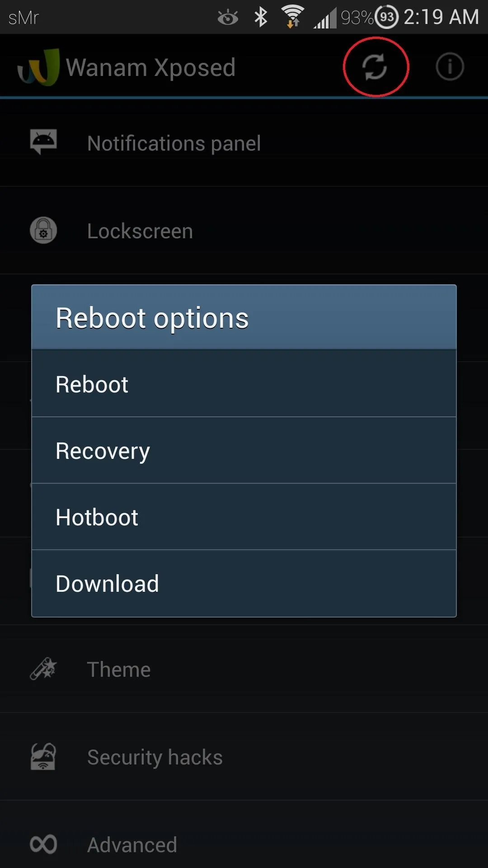This screenshot has width=488, height=868.
Task: Open the Lockscreen settings entry
Action: coord(244,231)
